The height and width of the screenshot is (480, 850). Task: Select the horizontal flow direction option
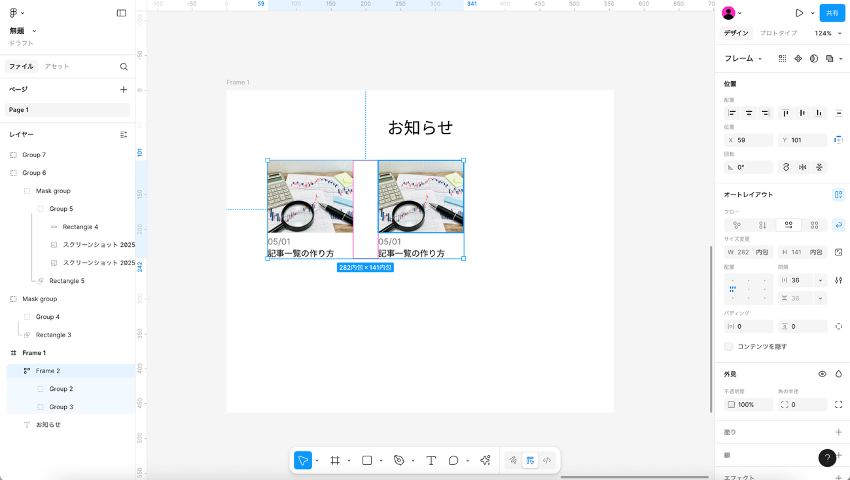click(789, 225)
